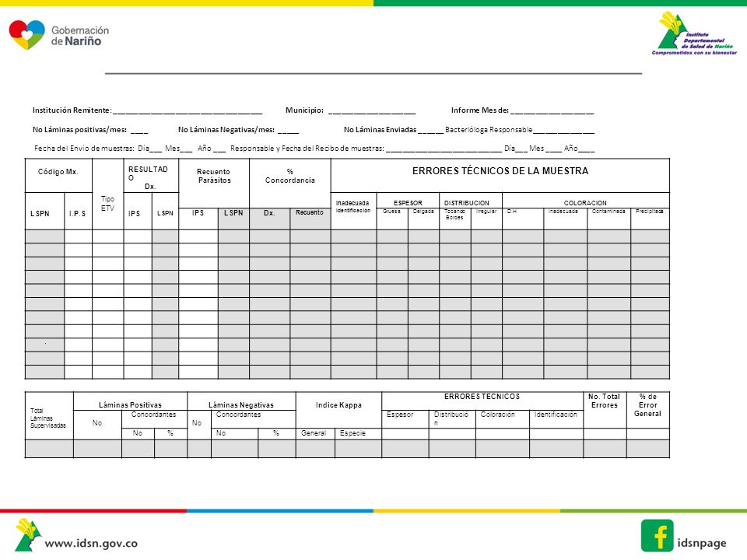Click the 'Láminas Positivas' header
The image size is (747, 560).
point(130,404)
